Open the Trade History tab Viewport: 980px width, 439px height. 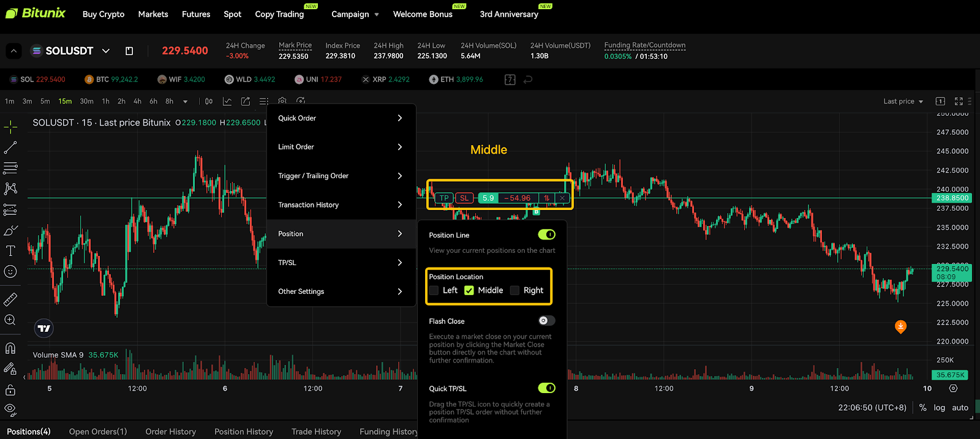pyautogui.click(x=316, y=432)
